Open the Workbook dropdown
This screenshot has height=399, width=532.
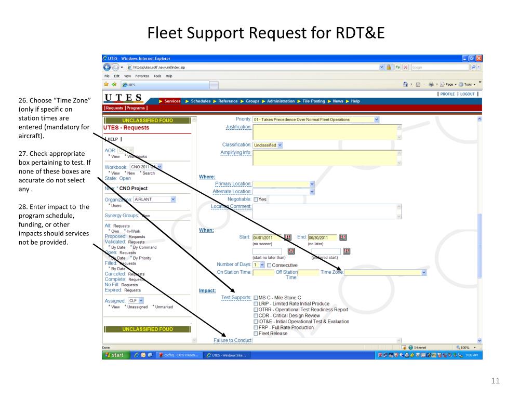(159, 167)
